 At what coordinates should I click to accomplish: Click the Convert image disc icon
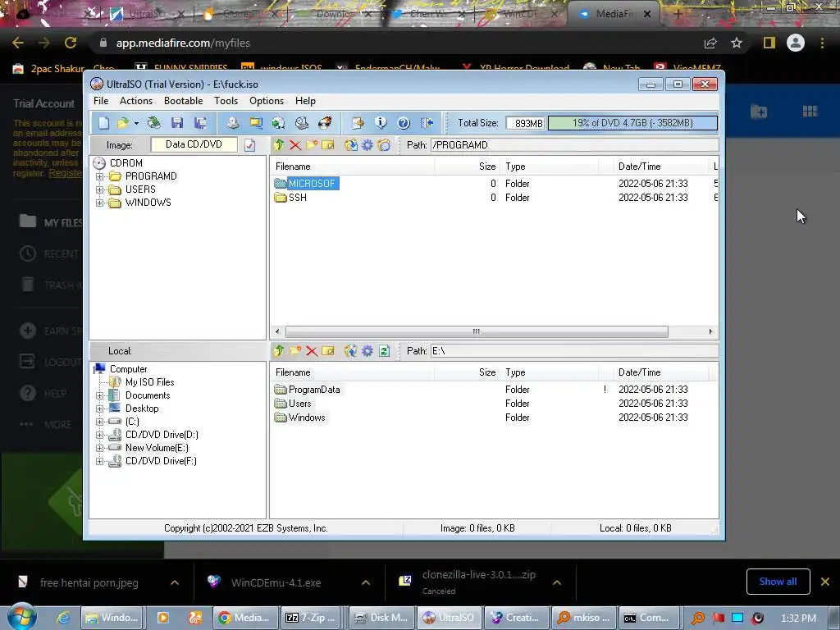pyautogui.click(x=279, y=123)
